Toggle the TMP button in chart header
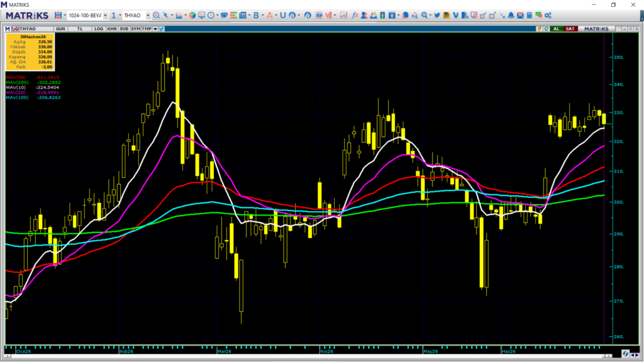644x362 pixels. tap(147, 29)
